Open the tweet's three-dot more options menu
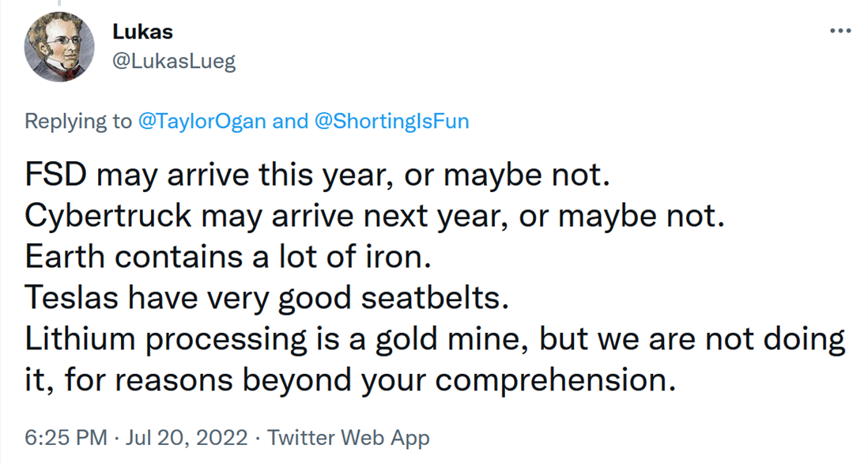The image size is (868, 464). (x=839, y=31)
